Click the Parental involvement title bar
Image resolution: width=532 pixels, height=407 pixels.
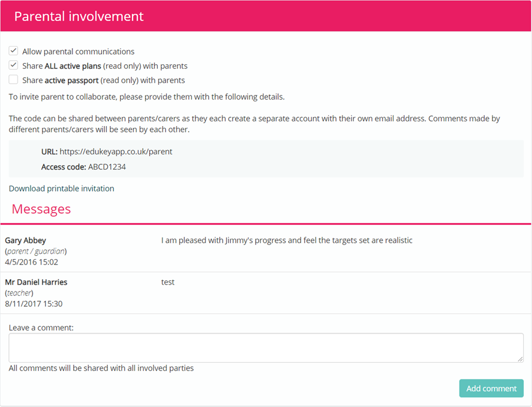(x=78, y=16)
